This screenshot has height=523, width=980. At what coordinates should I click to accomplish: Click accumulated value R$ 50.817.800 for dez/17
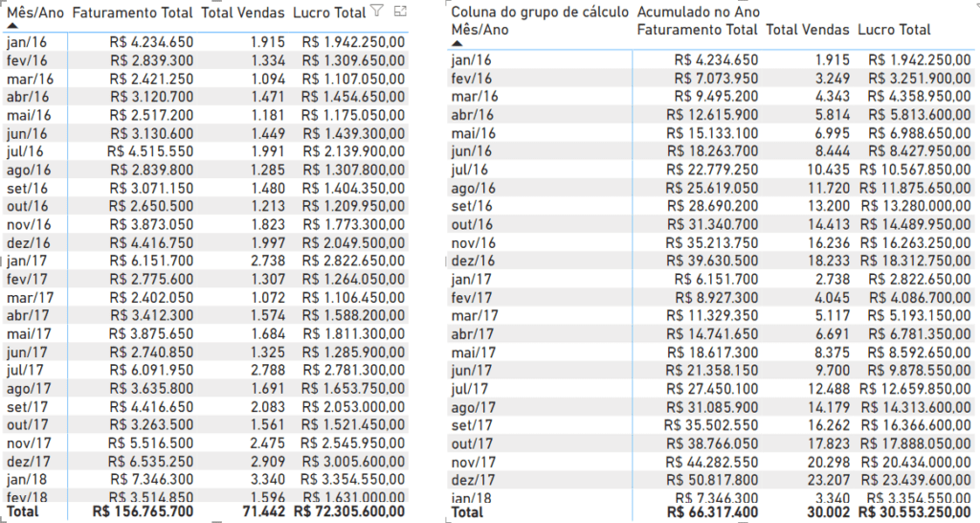pos(712,480)
